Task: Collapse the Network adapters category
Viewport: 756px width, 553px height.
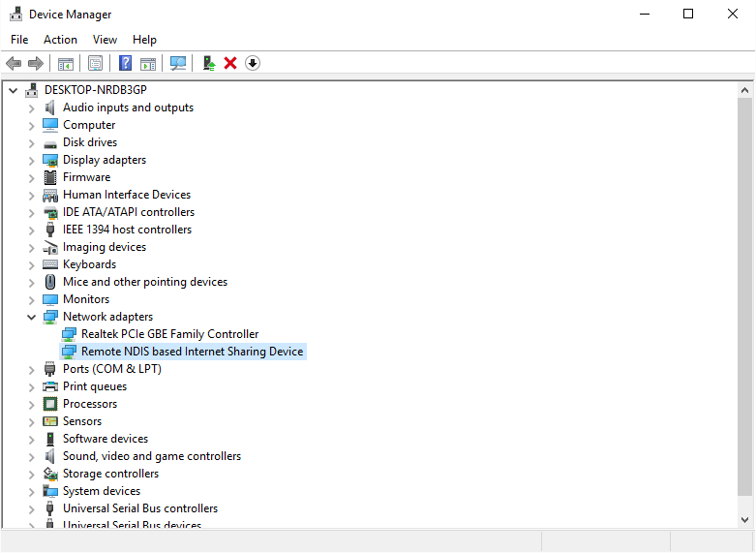Action: pos(32,317)
